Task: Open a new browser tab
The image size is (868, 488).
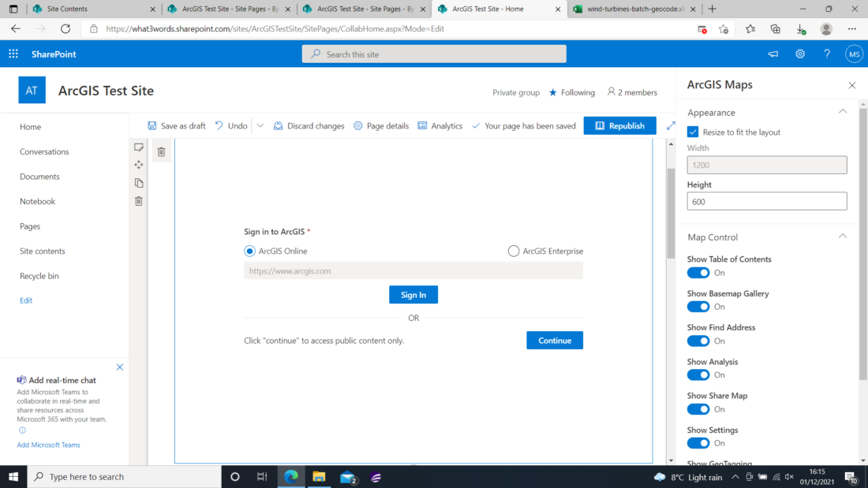Action: [713, 9]
